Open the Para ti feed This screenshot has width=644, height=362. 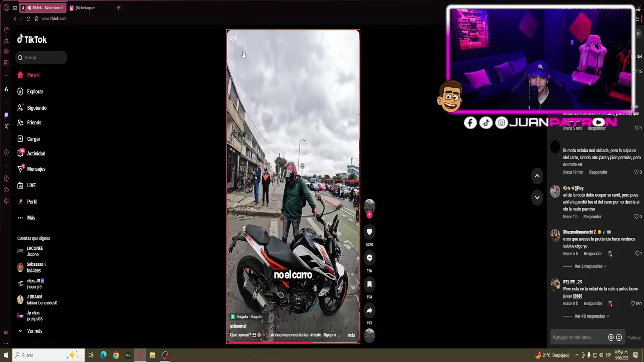click(28, 75)
